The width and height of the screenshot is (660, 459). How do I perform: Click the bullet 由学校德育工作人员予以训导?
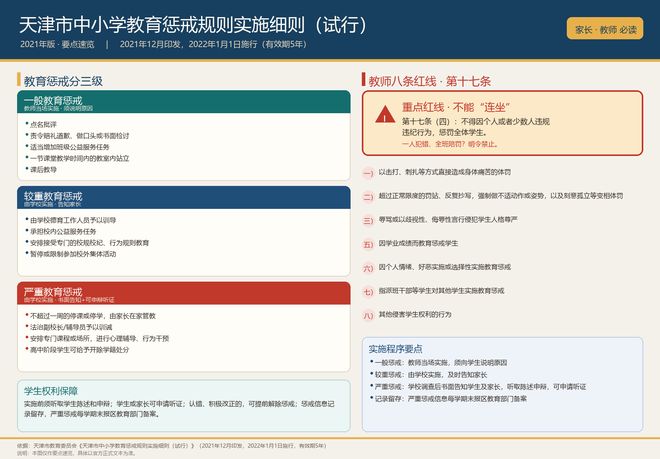(73, 220)
